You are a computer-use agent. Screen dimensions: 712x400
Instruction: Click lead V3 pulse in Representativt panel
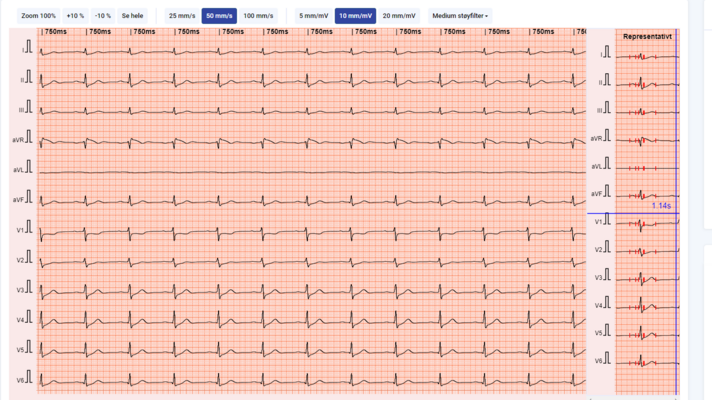pos(607,275)
